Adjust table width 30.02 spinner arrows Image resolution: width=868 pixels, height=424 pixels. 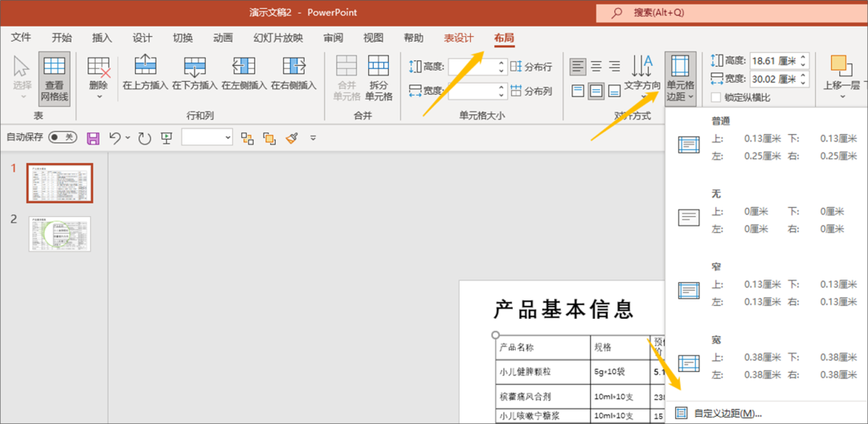pos(804,79)
